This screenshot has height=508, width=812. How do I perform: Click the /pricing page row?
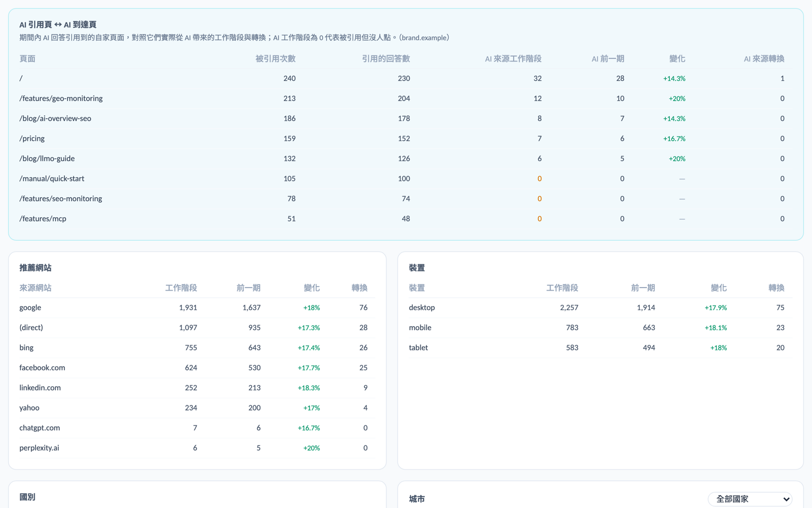[x=405, y=138]
